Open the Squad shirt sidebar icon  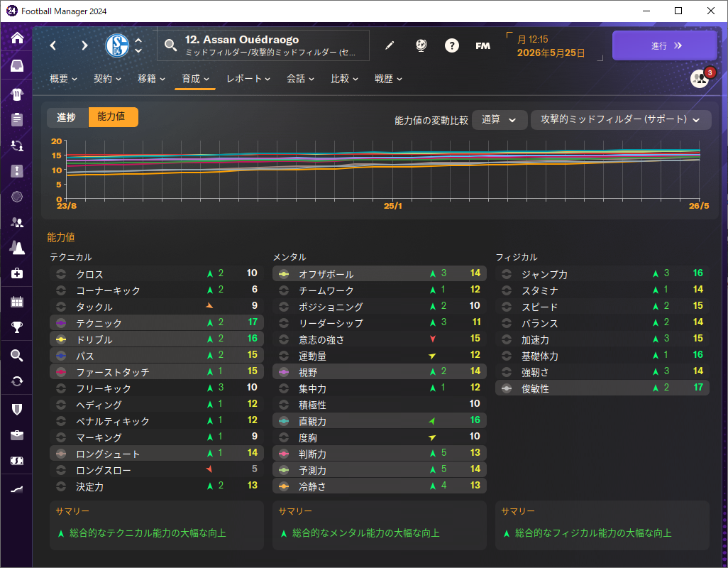point(17,94)
